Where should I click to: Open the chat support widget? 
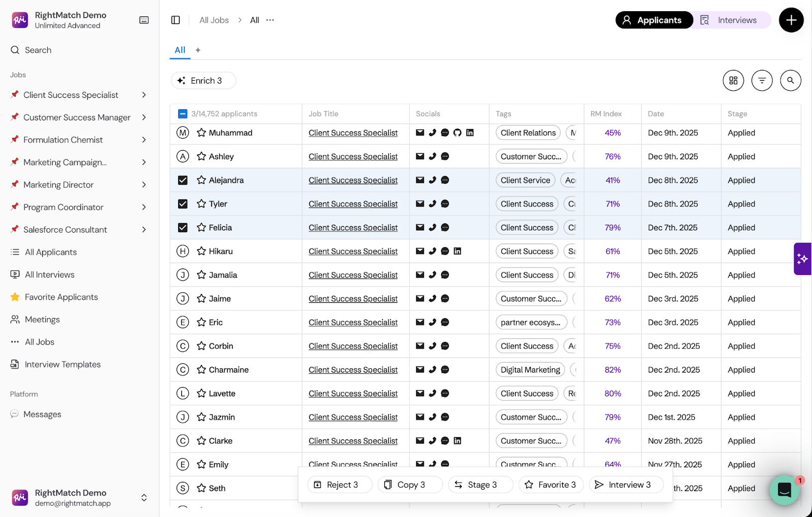click(784, 490)
